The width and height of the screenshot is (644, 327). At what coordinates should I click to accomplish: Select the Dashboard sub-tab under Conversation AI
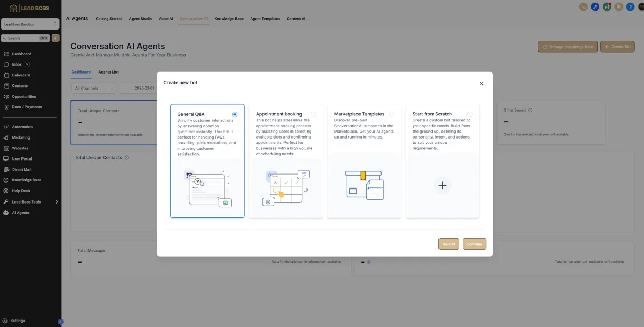click(81, 72)
